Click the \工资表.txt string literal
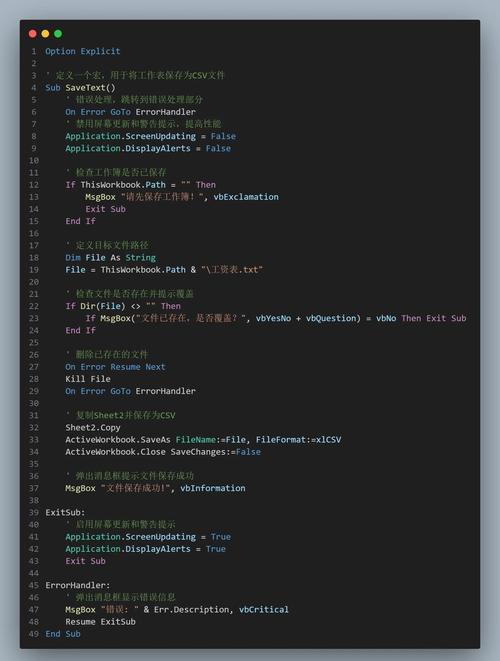The image size is (500, 661). coord(232,270)
